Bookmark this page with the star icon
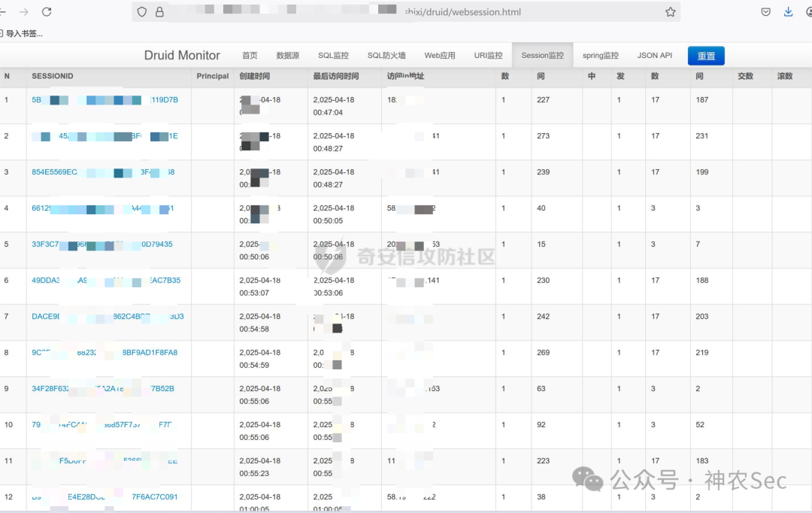Image resolution: width=812 pixels, height=513 pixels. (671, 12)
